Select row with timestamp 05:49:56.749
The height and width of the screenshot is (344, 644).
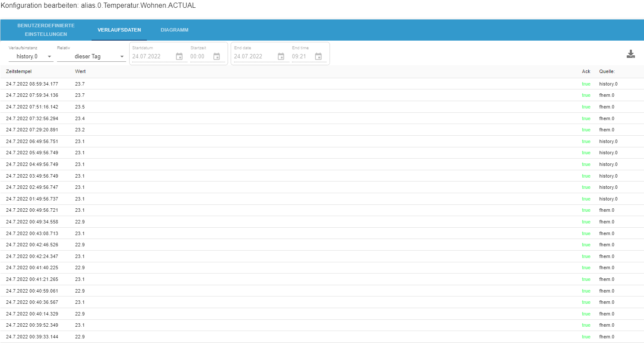point(322,153)
